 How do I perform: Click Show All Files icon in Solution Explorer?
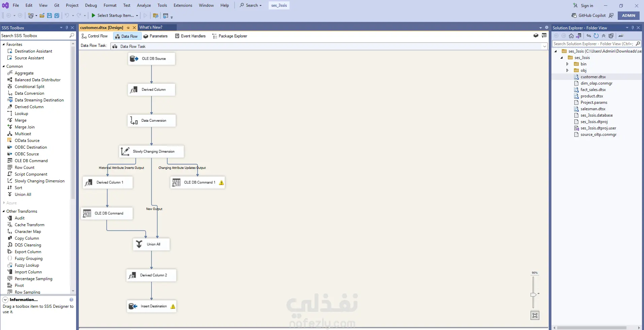point(611,36)
